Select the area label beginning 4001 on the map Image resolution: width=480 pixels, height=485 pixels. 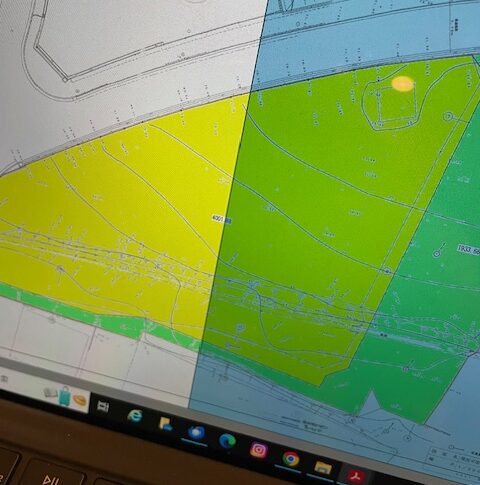point(222,220)
